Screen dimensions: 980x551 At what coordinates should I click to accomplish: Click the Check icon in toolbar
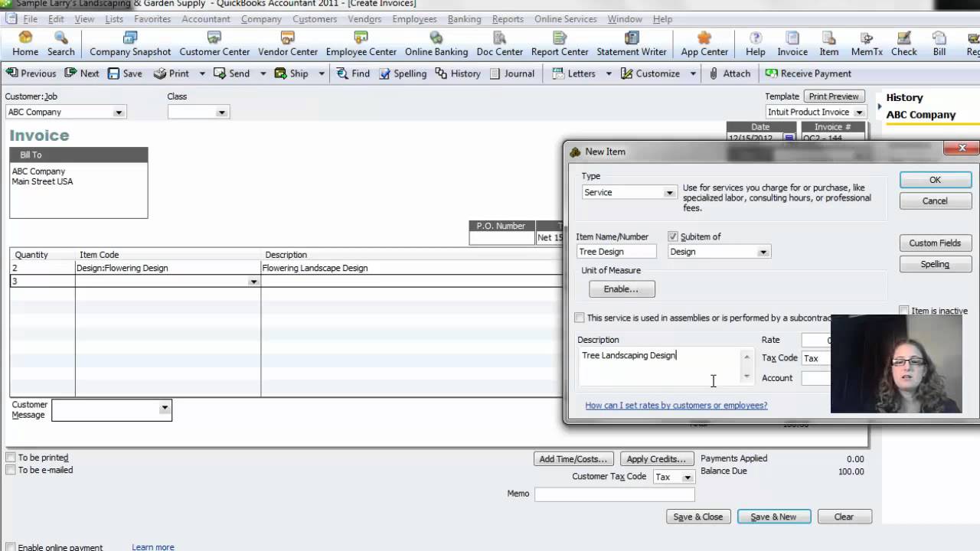click(x=903, y=44)
